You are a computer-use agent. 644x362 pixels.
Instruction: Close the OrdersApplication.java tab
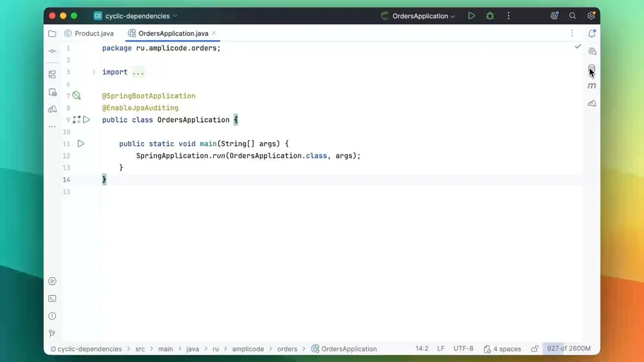pos(214,33)
